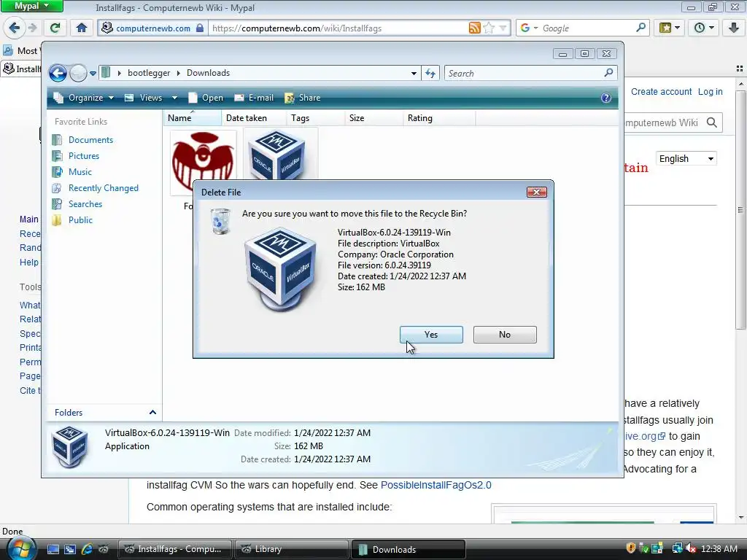Open the Windows Start menu

(20, 548)
